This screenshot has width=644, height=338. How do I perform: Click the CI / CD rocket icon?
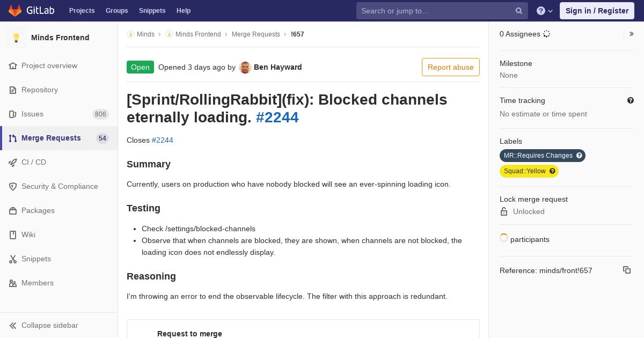pyautogui.click(x=13, y=162)
